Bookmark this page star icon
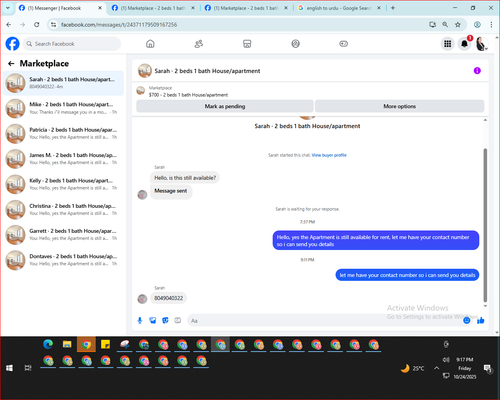The width and height of the screenshot is (500, 400). click(x=458, y=25)
